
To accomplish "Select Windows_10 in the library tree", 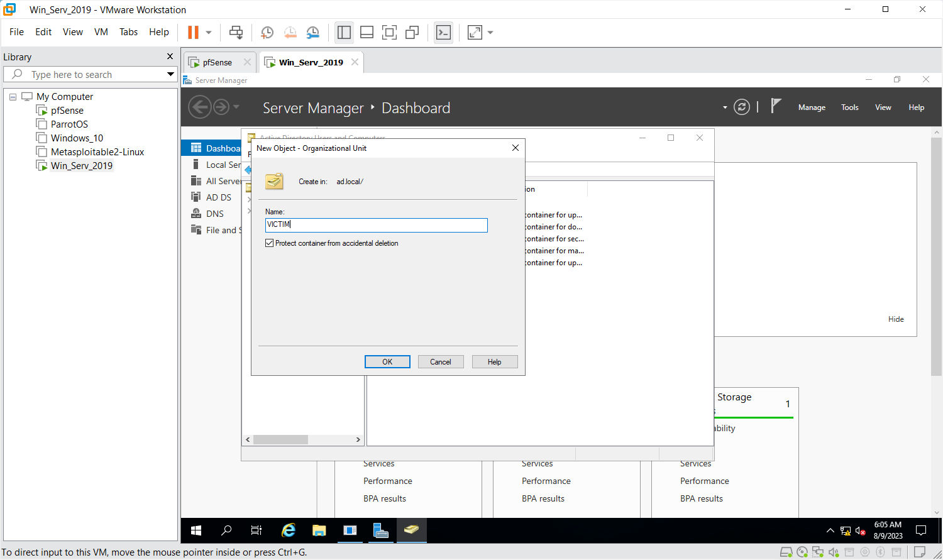I will 77,138.
